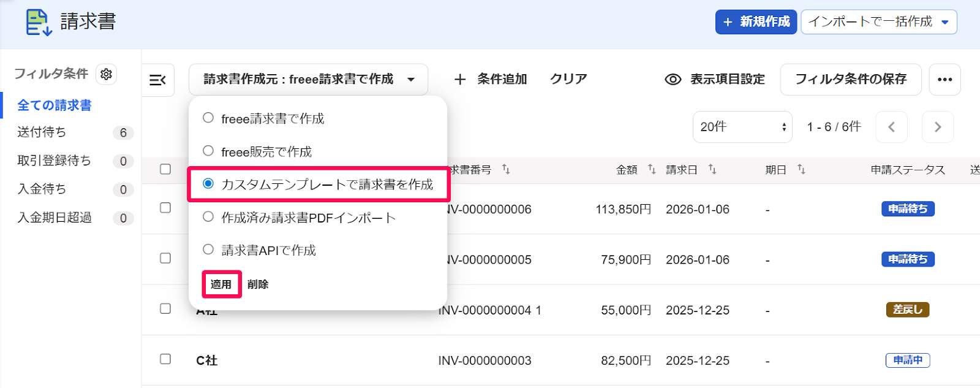980x388 pixels.
Task: Check the row INV-0000000006 checkbox
Action: tap(165, 208)
